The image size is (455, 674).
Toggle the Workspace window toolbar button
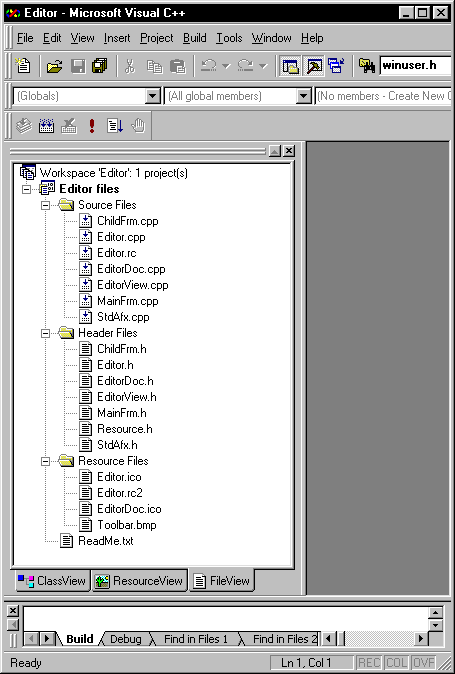tap(291, 66)
